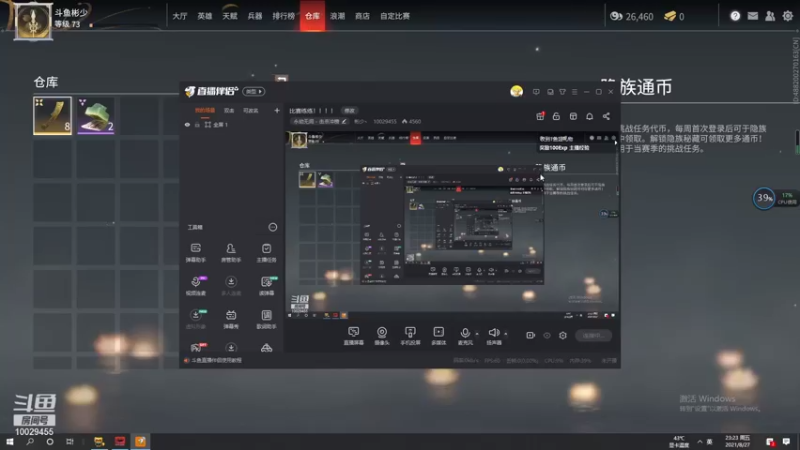Click the unlock padlock icon in stream header
Viewport: 800px width, 450px height.
556,116
